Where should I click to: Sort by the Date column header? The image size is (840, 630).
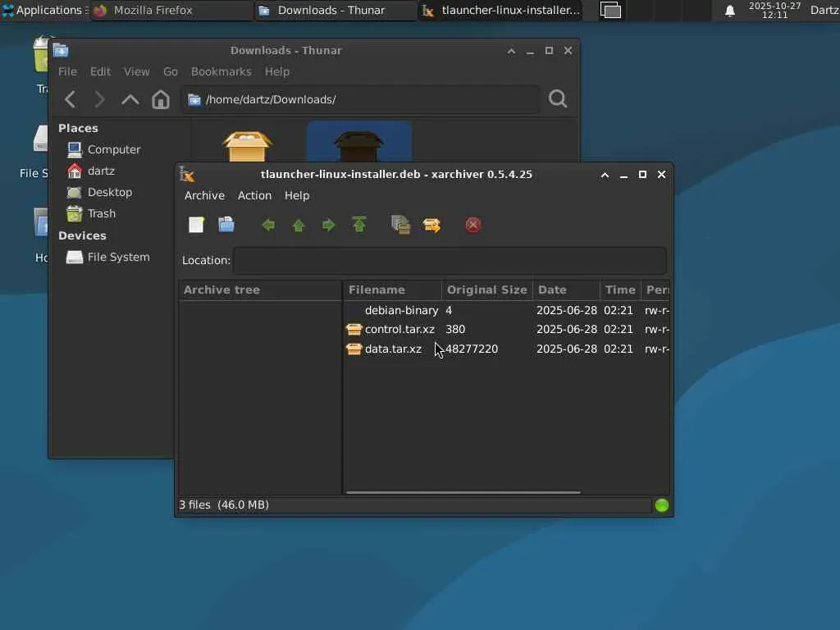click(x=566, y=290)
